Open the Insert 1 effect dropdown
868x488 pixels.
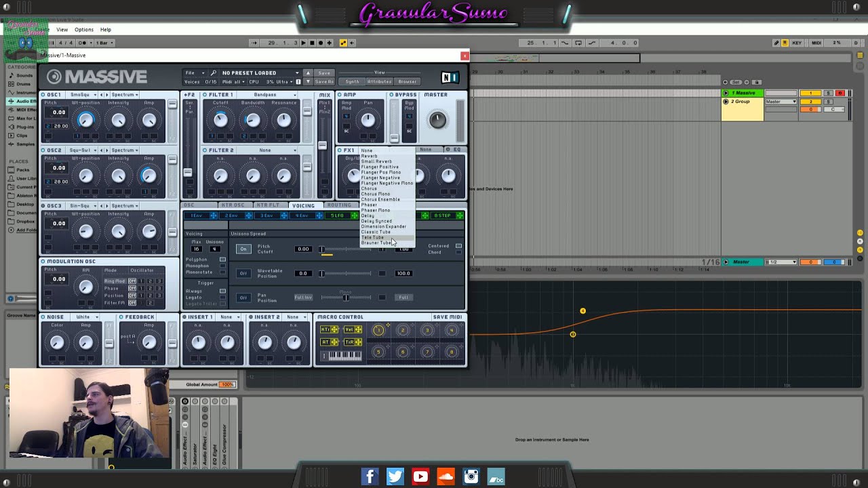pyautogui.click(x=229, y=317)
